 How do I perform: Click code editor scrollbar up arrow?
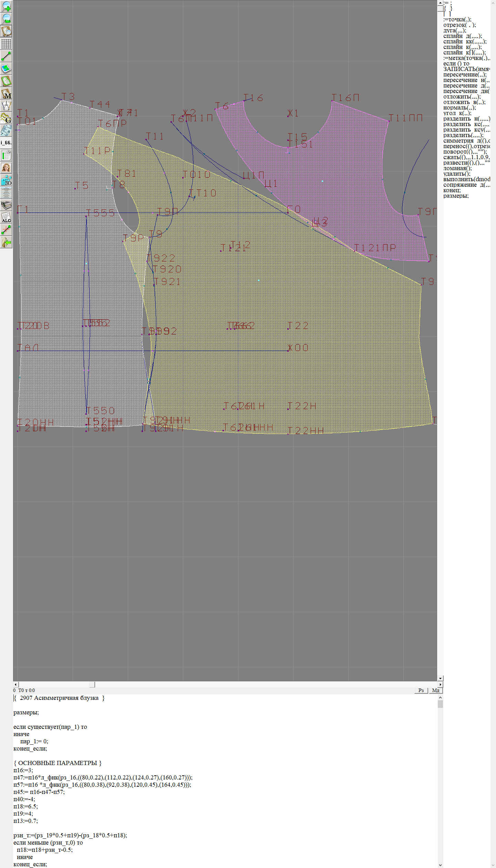(x=440, y=697)
